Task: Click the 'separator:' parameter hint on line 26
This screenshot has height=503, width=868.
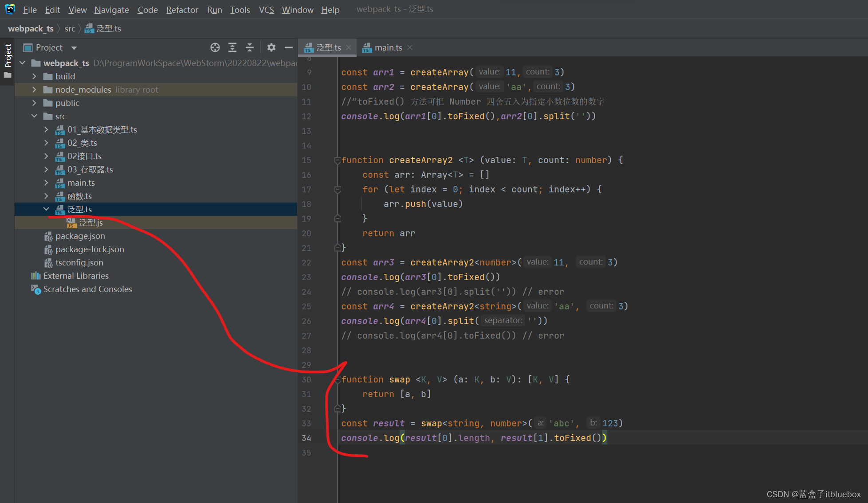Action: (503, 320)
